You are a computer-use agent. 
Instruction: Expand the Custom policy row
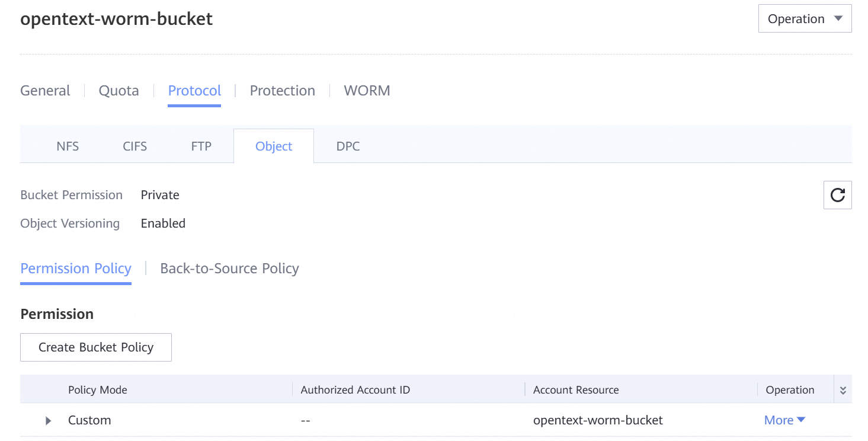[49, 421]
